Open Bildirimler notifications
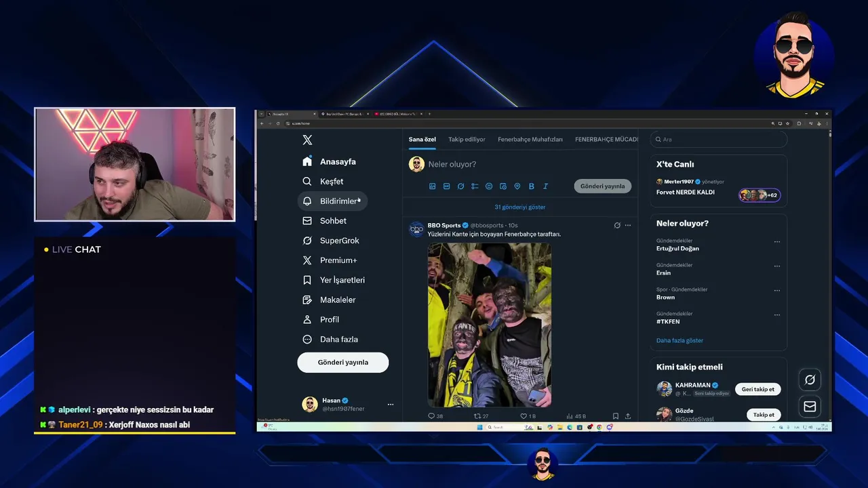 (332, 201)
